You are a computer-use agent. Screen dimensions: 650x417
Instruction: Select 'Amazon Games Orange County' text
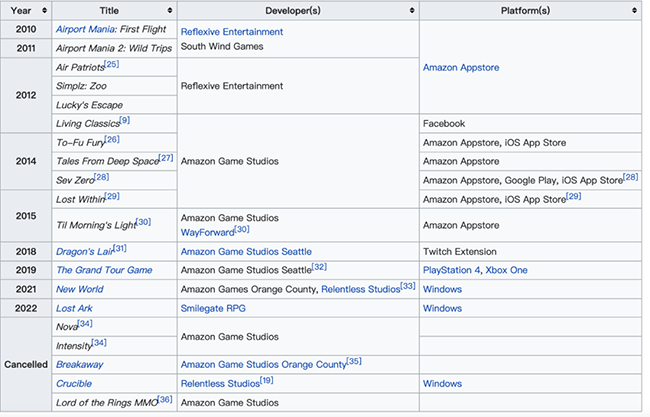point(249,289)
